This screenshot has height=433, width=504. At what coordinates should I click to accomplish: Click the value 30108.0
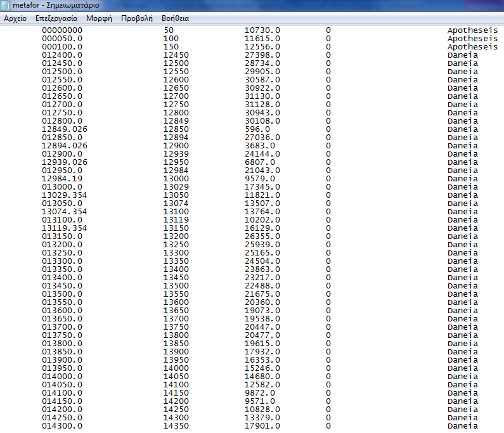pyautogui.click(x=262, y=121)
